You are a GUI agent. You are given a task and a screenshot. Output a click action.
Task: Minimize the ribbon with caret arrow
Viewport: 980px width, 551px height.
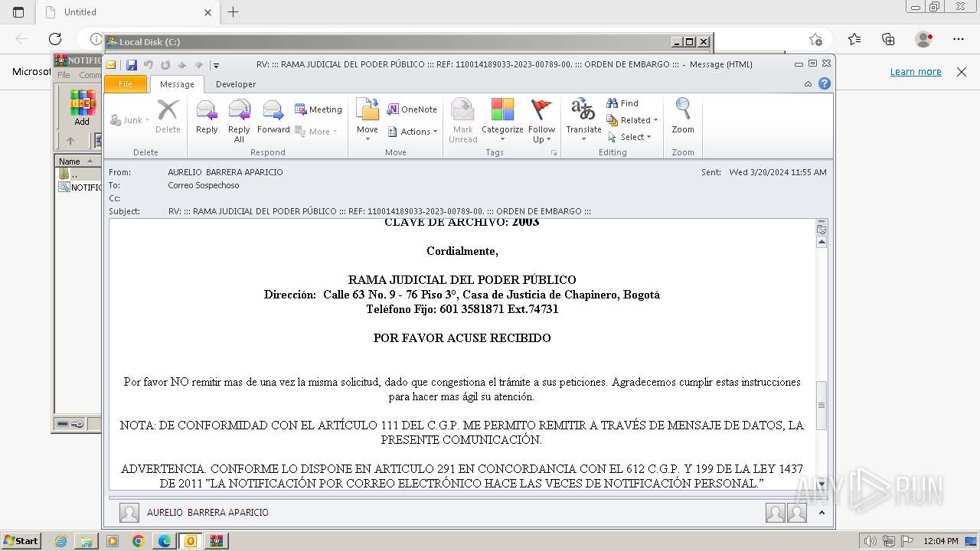pyautogui.click(x=808, y=84)
